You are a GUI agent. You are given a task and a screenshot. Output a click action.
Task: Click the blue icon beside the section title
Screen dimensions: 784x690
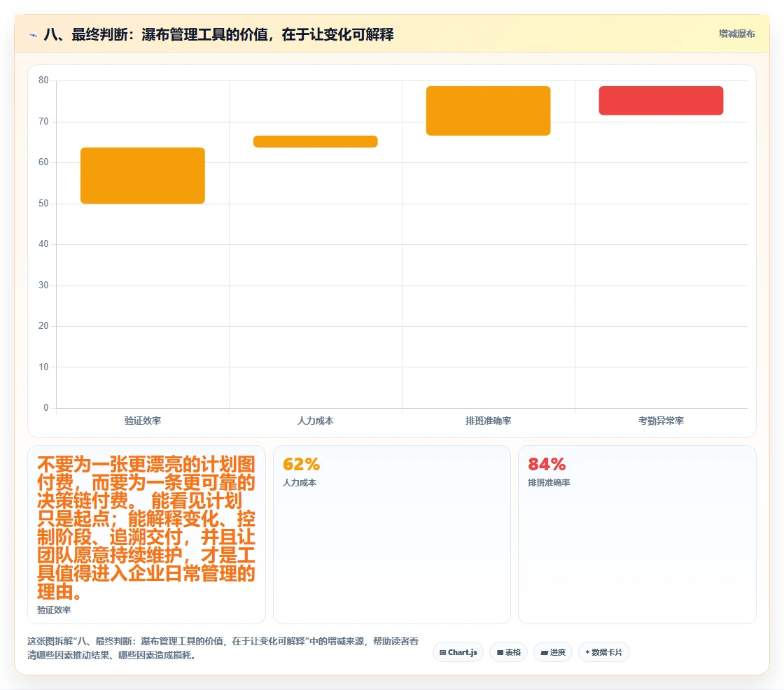coord(34,35)
